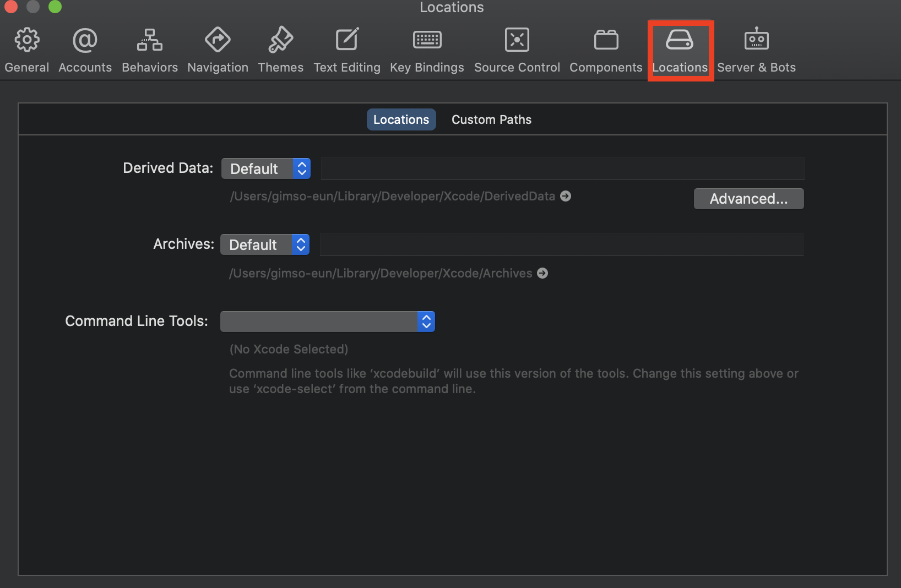Screen dimensions: 901x588
Task: Click the Derived Data path field
Action: click(562, 168)
